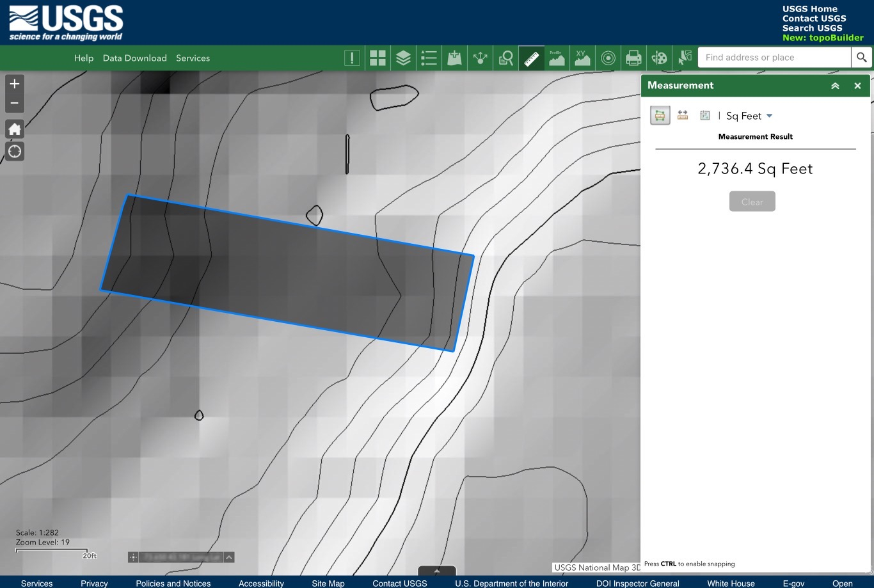The image size is (874, 588).
Task: Open the Help menu item
Action: coord(84,58)
